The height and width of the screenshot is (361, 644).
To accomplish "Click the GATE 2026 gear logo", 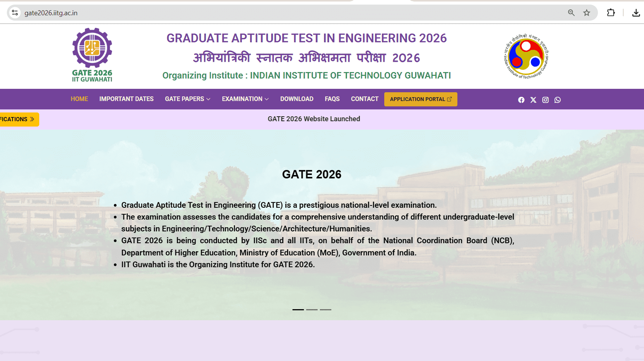I will coord(92,55).
